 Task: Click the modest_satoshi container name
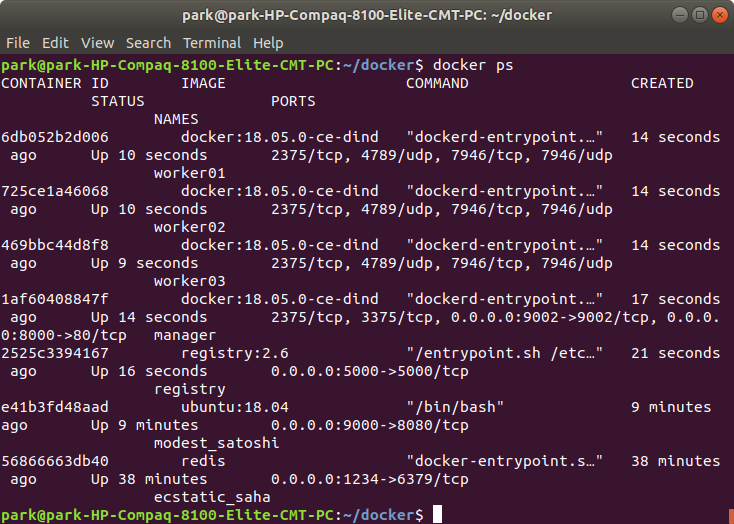216,443
